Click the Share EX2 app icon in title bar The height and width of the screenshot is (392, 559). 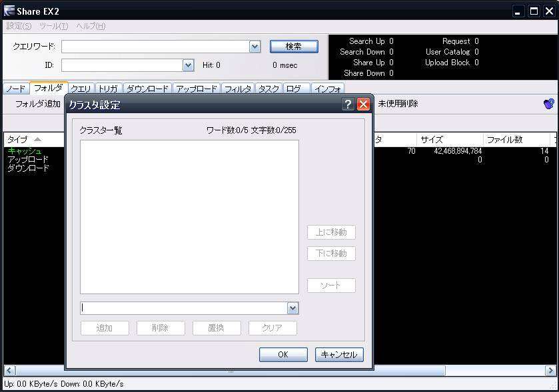(x=9, y=11)
